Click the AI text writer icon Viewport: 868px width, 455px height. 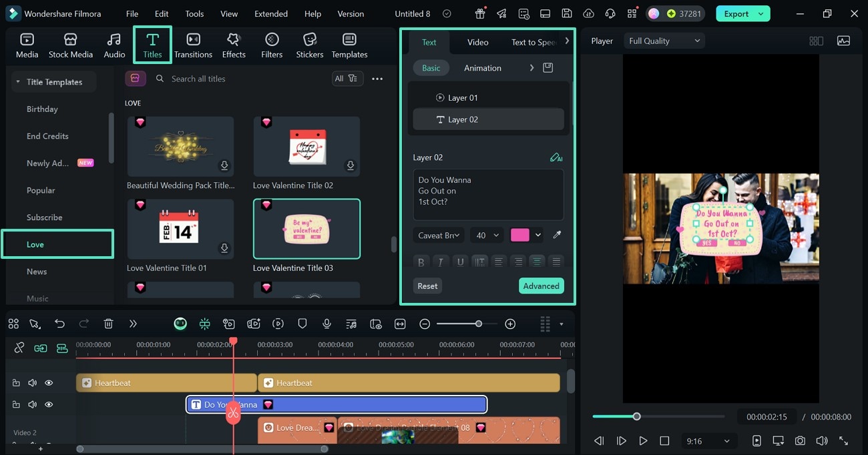[x=556, y=157]
